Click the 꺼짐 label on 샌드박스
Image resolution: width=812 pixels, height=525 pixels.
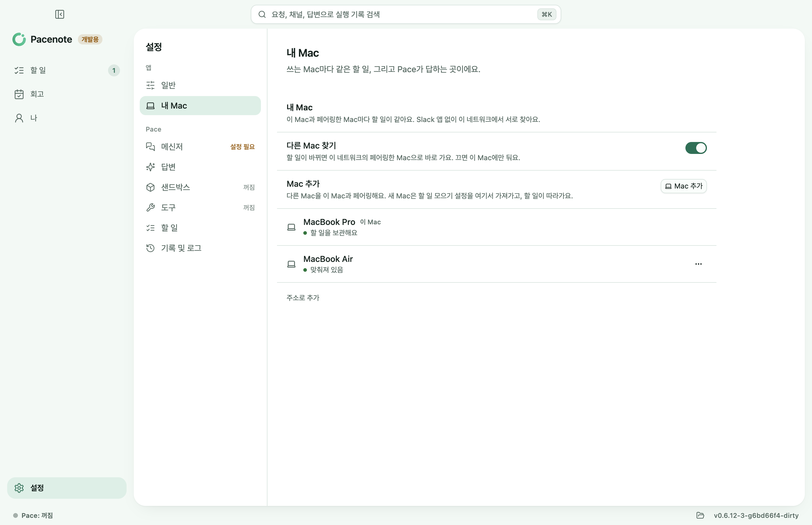click(249, 187)
